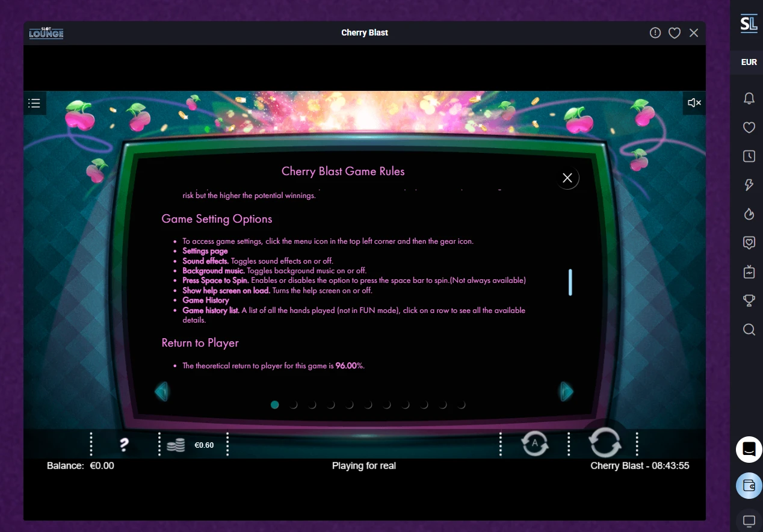This screenshot has width=763, height=532.
Task: Open tournaments trophy icon
Action: tap(749, 300)
